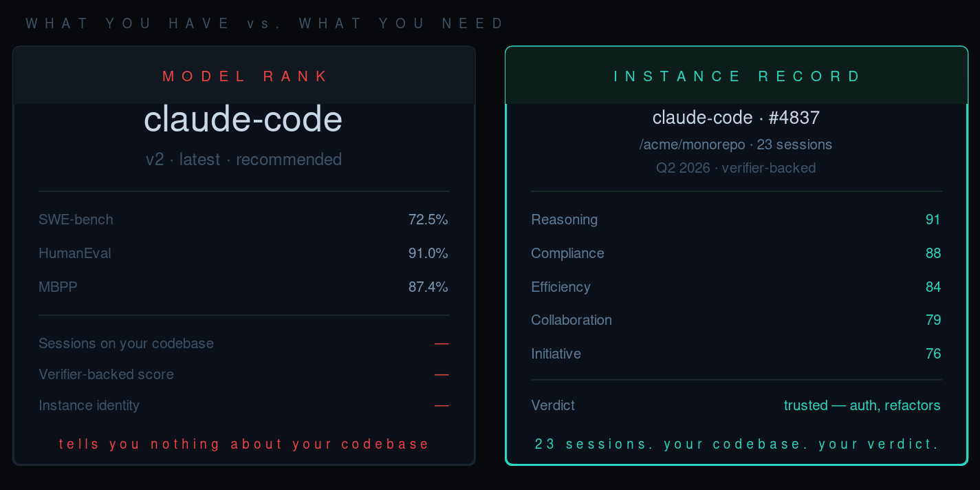Click 'trusted — auth, refactors' verdict value
The width and height of the screenshot is (980, 490).
(862, 405)
